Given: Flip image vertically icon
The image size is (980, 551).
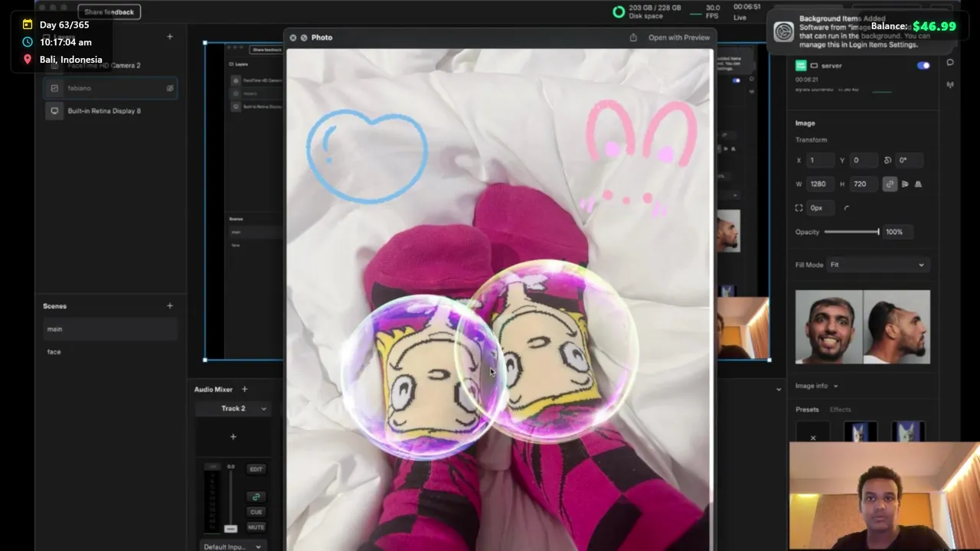Looking at the screenshot, I should tap(918, 184).
